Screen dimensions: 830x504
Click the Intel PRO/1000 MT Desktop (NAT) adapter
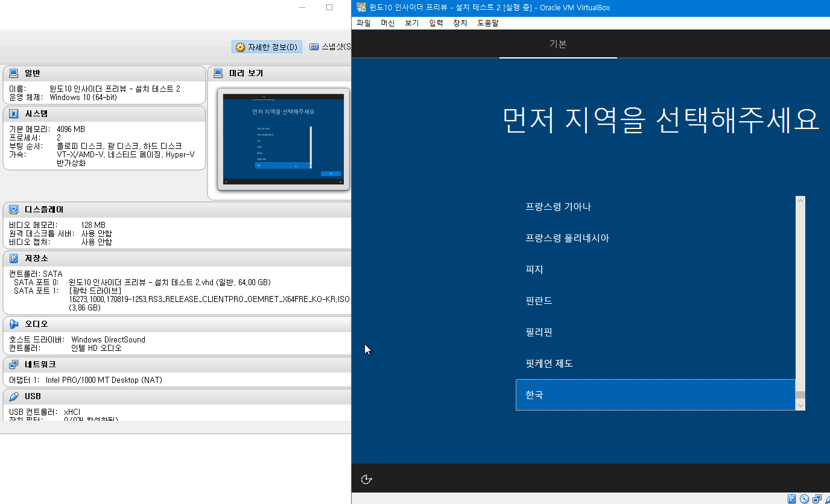click(104, 380)
